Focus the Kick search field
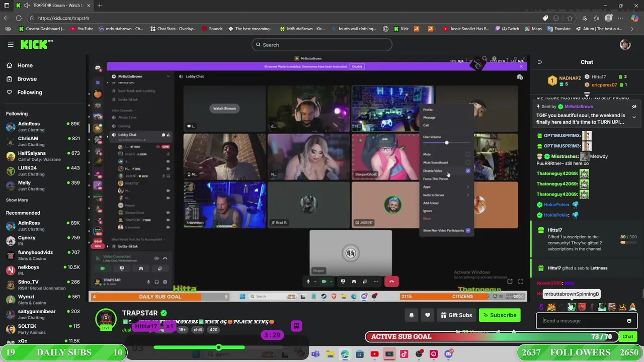Viewport: 644px width, 362px height. [322, 45]
